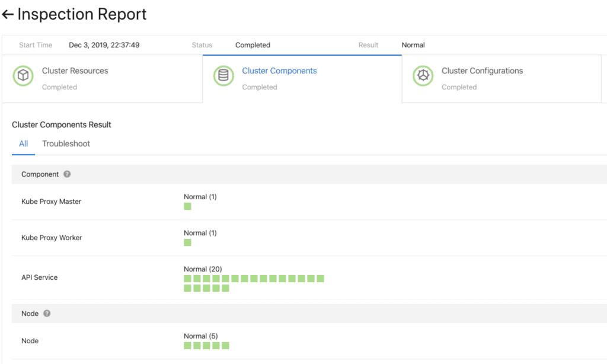Click the Kube Proxy Worker status square

187,242
